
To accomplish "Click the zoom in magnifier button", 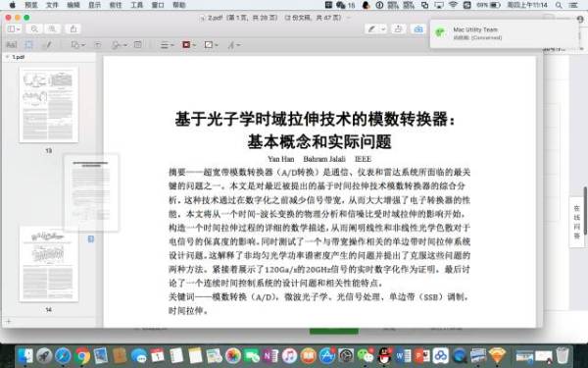I will point(52,28).
